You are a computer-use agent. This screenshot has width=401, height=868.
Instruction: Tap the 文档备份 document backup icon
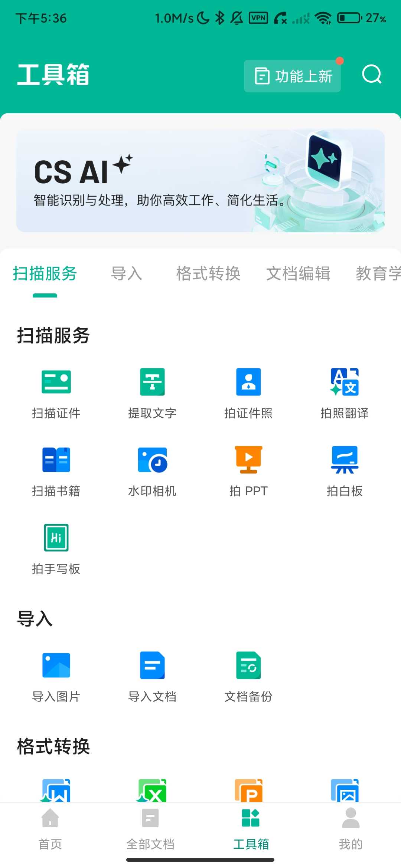pos(248,665)
